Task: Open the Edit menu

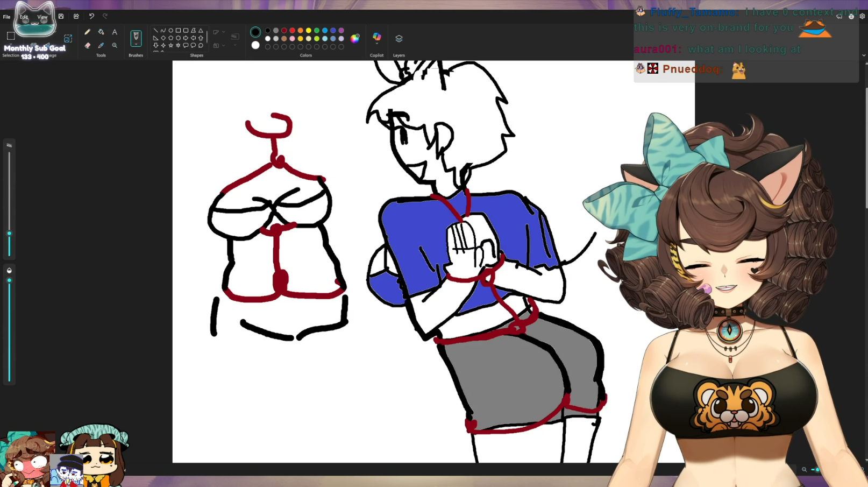Action: click(x=24, y=17)
